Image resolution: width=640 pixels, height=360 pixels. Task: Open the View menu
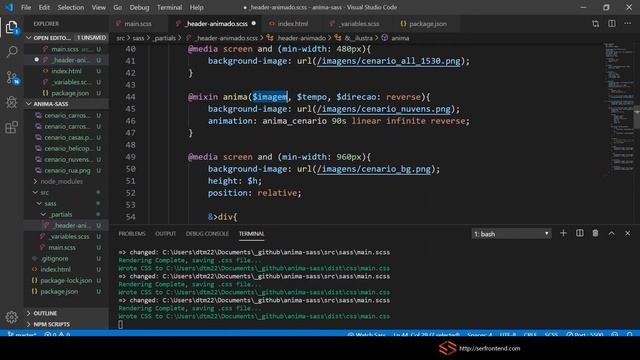coord(98,7)
